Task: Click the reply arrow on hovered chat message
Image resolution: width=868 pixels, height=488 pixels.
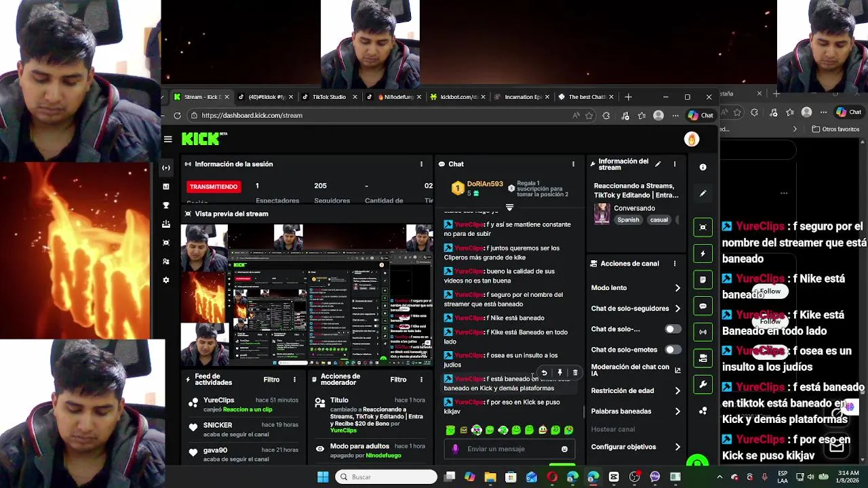Action: pyautogui.click(x=544, y=373)
